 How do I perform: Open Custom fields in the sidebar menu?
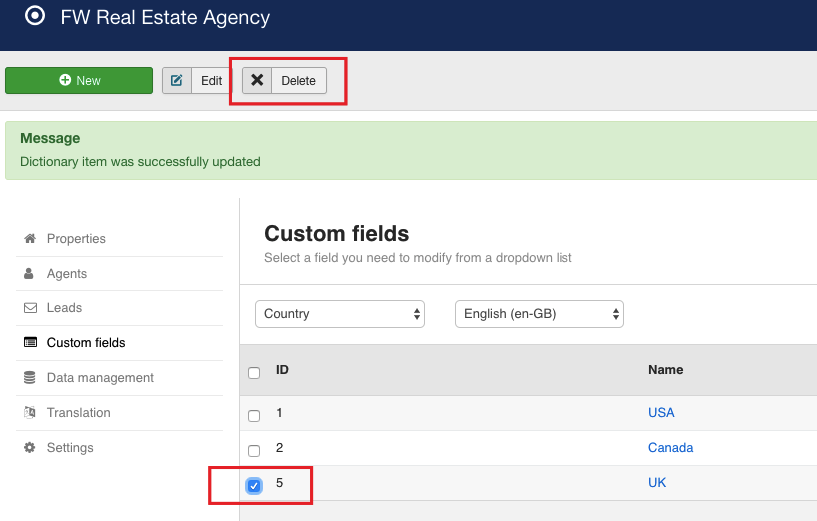pos(86,343)
